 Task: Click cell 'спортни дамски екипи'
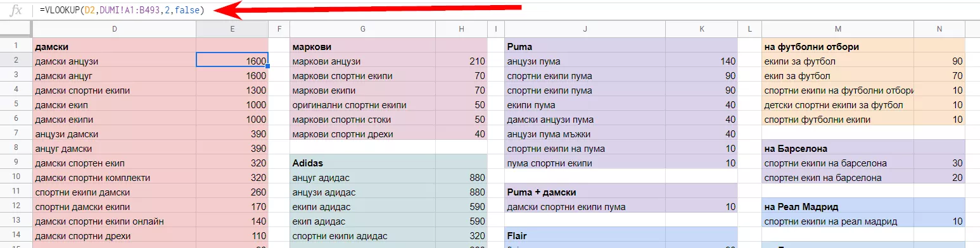click(x=114, y=207)
